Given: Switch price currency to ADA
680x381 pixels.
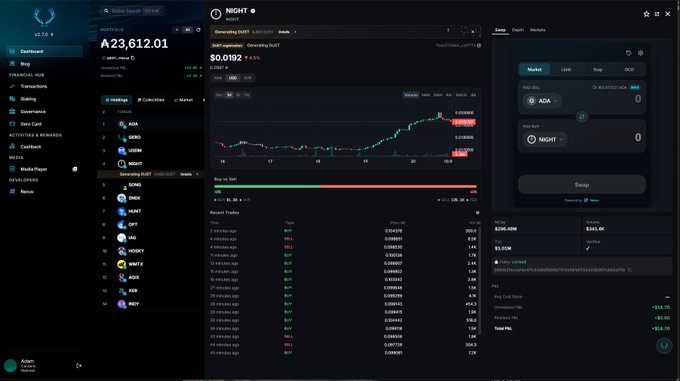Looking at the screenshot, I should coord(218,78).
